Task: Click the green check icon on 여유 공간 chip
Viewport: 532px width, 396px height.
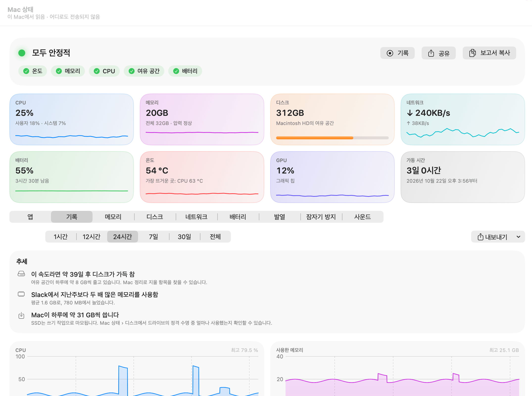Action: click(x=132, y=71)
